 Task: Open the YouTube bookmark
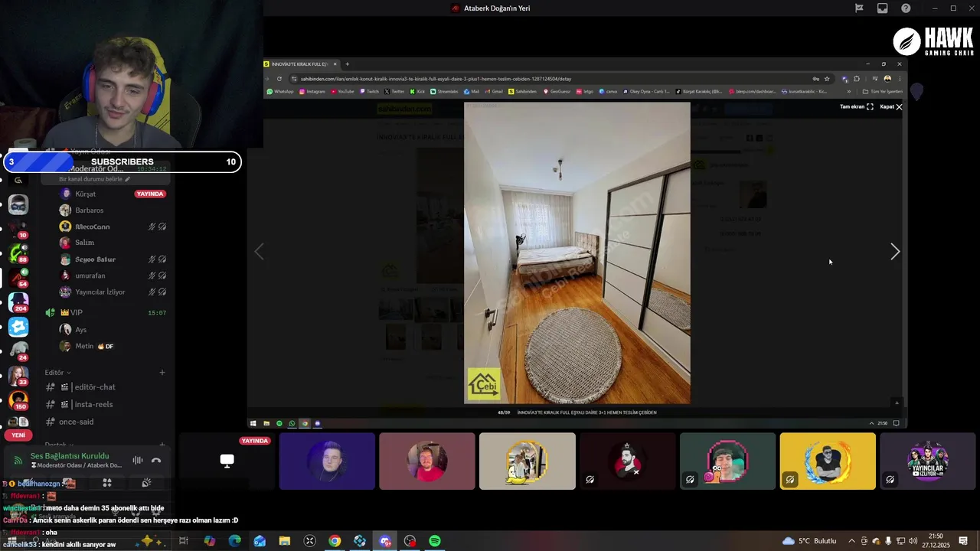click(342, 92)
